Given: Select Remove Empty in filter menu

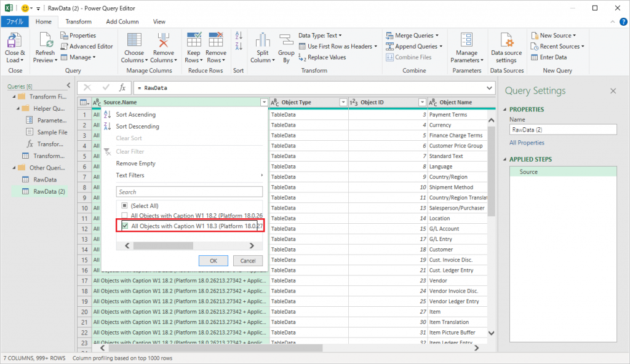Looking at the screenshot, I should pyautogui.click(x=136, y=164).
